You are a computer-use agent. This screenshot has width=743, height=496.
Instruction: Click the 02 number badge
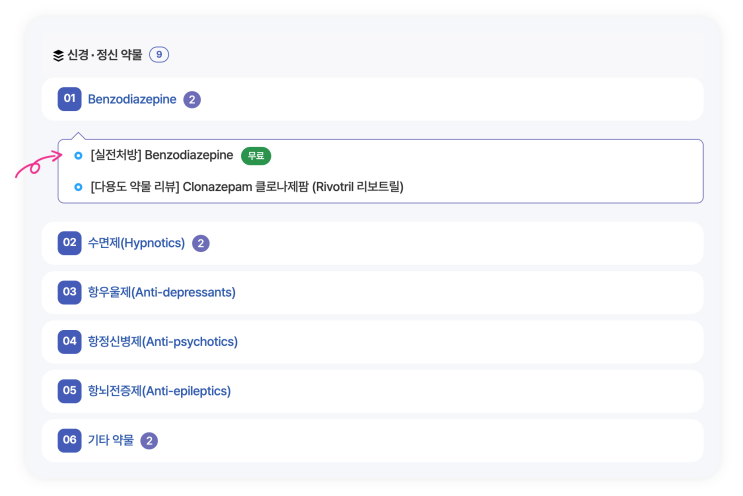70,243
